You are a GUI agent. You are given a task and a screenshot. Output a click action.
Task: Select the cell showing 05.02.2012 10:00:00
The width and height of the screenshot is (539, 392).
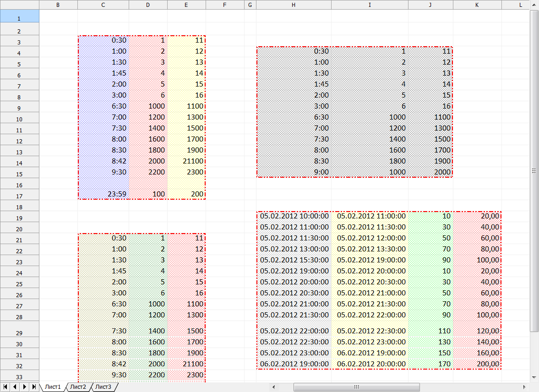(293, 216)
